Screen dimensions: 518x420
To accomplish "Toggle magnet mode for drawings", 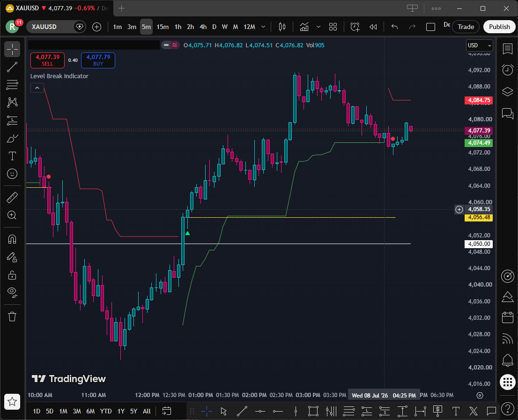I will pos(12,239).
